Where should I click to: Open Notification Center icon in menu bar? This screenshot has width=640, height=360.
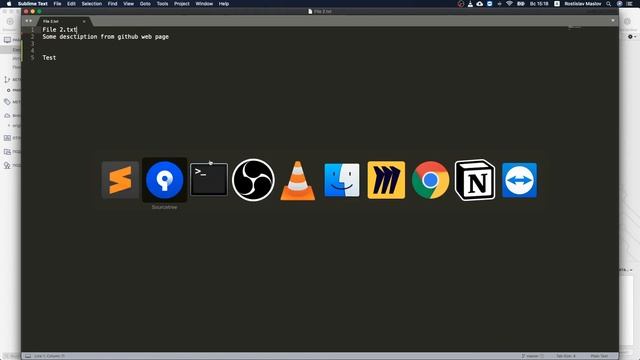tap(630, 4)
